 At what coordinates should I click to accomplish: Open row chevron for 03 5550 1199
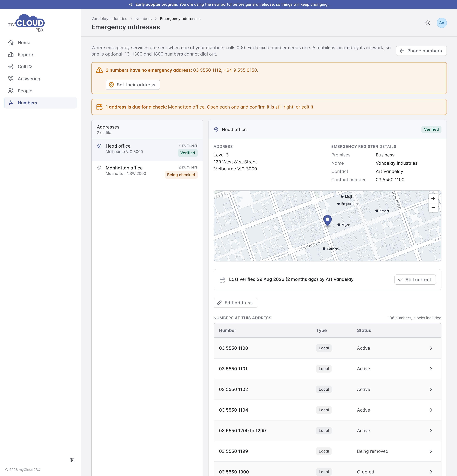(431, 451)
